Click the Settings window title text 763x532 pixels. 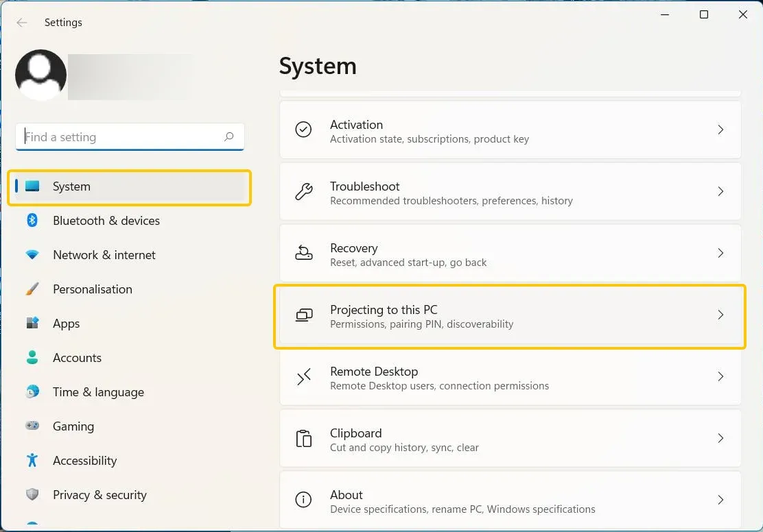click(x=63, y=23)
